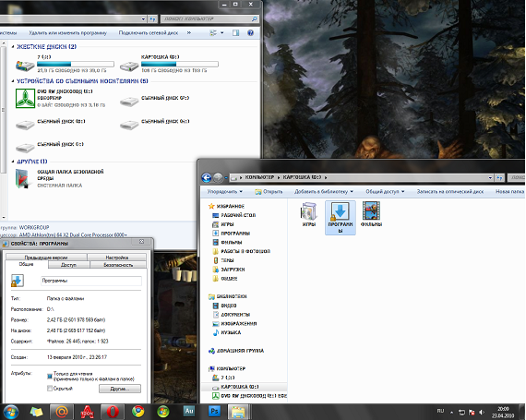The image size is (526, 420).
Task: Click the Новая папка toolbar button
Action: tap(509, 192)
